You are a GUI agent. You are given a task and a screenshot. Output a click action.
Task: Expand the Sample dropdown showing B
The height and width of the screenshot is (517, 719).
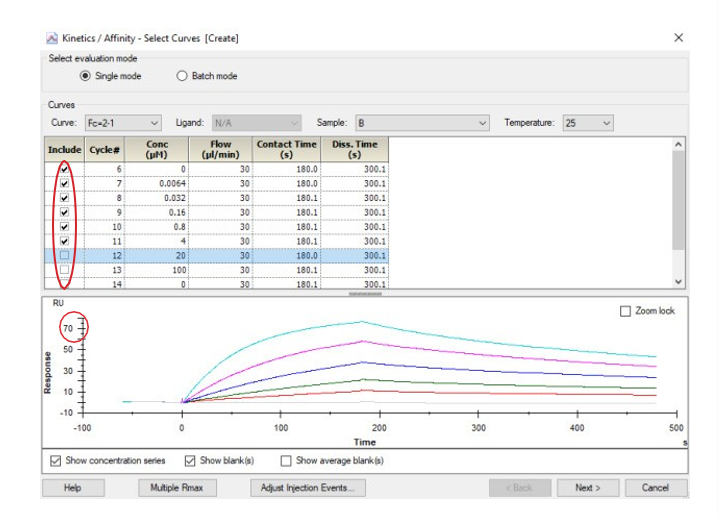(421, 123)
